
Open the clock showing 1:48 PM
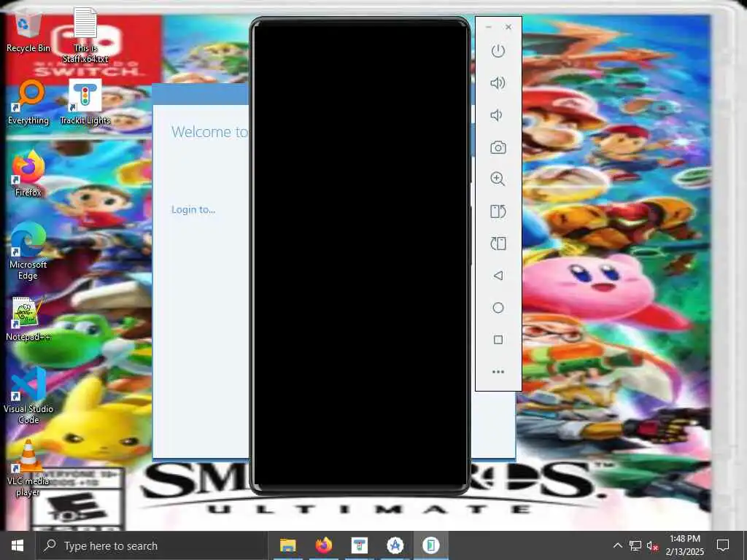(x=685, y=545)
